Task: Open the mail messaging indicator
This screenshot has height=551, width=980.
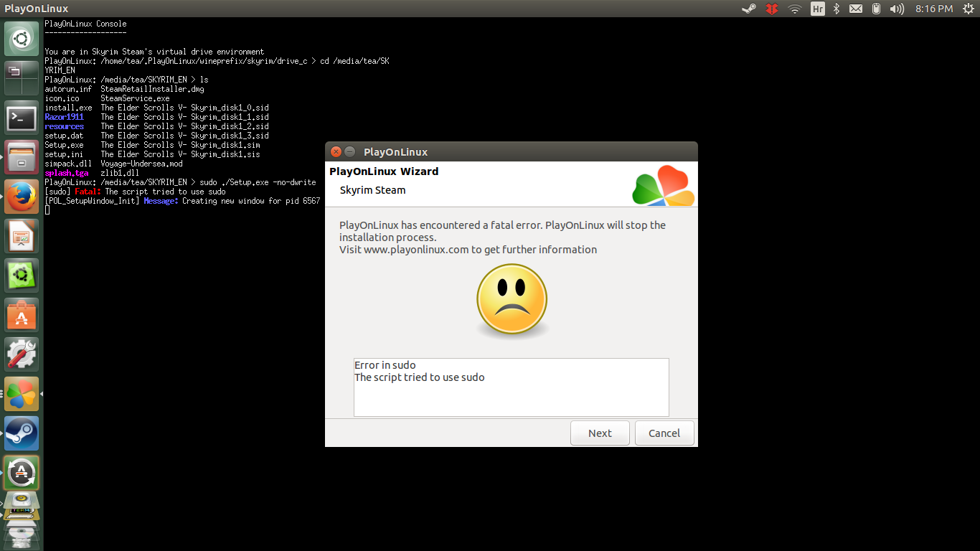Action: [x=856, y=9]
